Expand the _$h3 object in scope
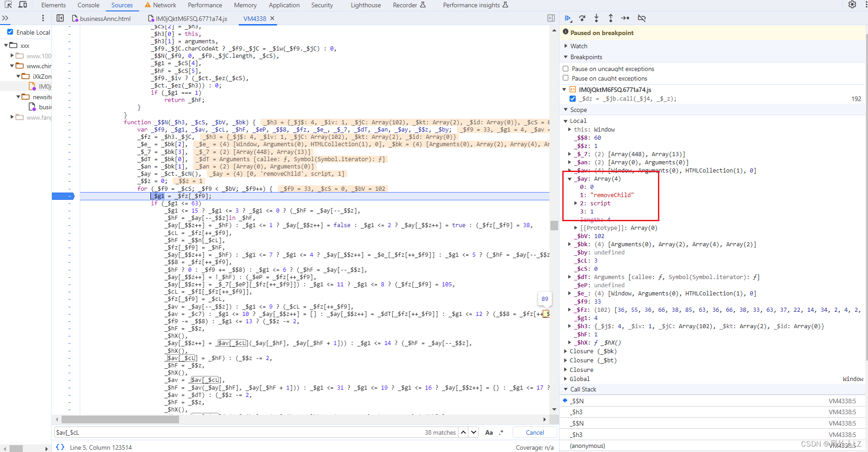This screenshot has height=452, width=868. click(x=570, y=326)
